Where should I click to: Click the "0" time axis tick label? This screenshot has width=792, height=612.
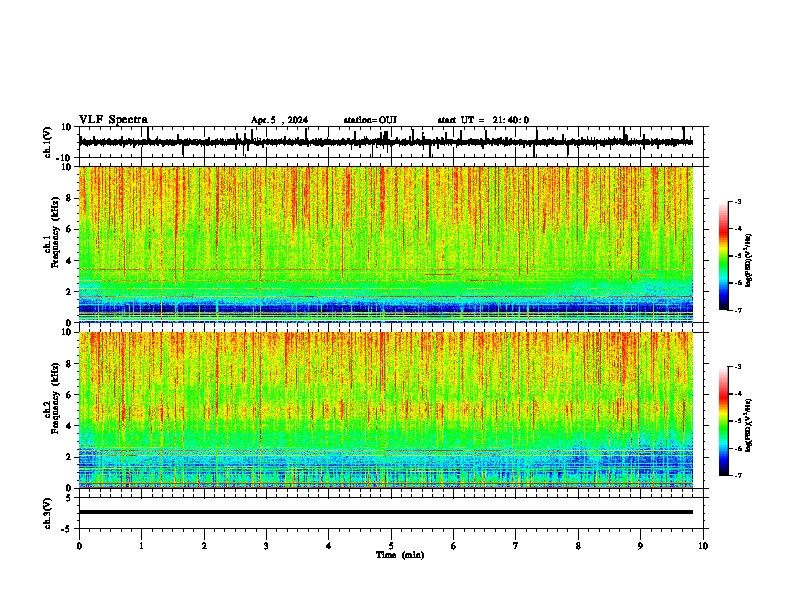pyautogui.click(x=79, y=546)
